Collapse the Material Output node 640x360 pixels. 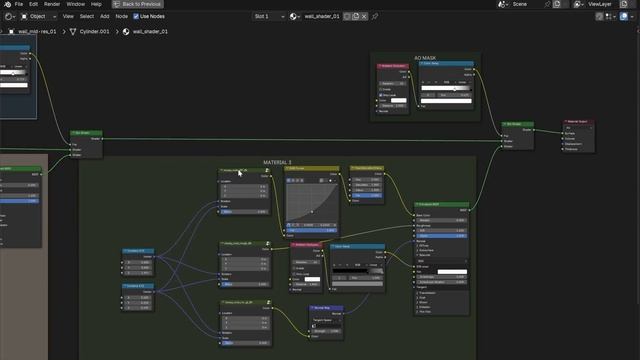point(566,122)
